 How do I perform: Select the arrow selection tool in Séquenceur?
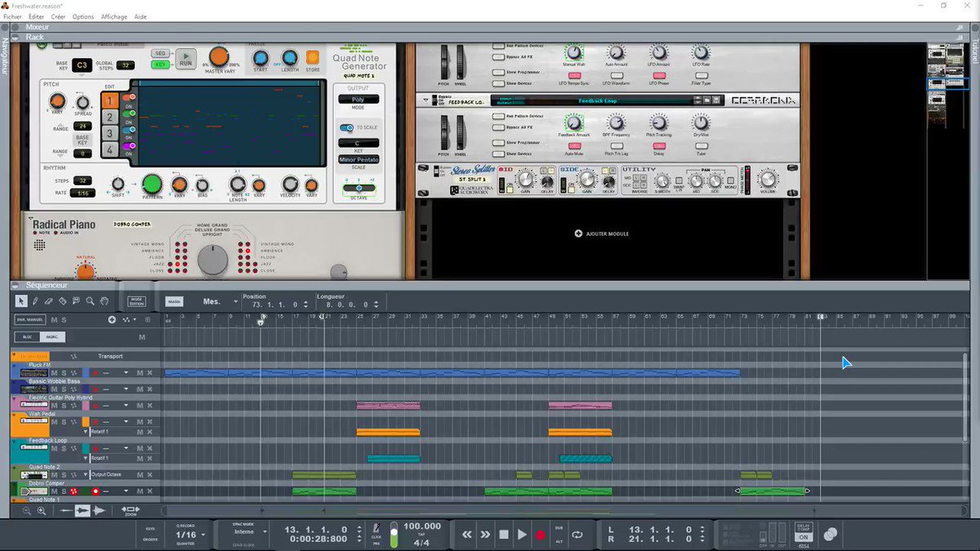[21, 301]
